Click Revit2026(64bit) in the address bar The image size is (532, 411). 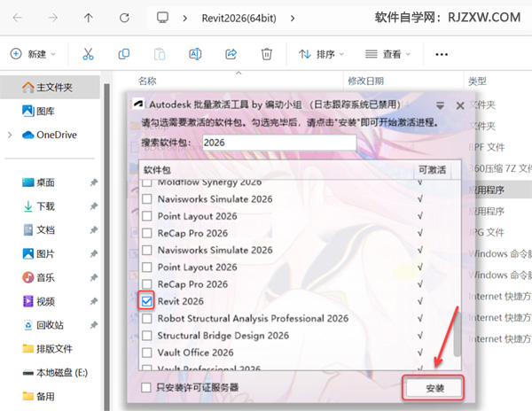coord(239,18)
